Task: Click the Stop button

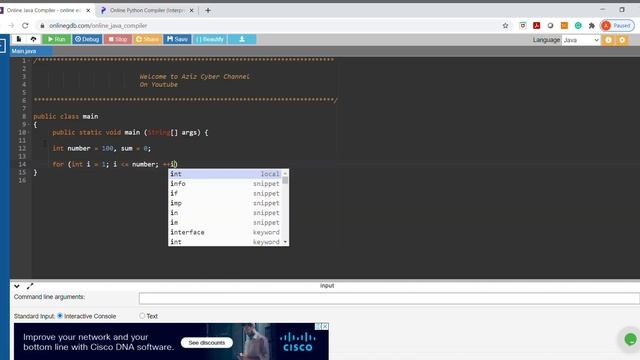Action: pyautogui.click(x=118, y=39)
